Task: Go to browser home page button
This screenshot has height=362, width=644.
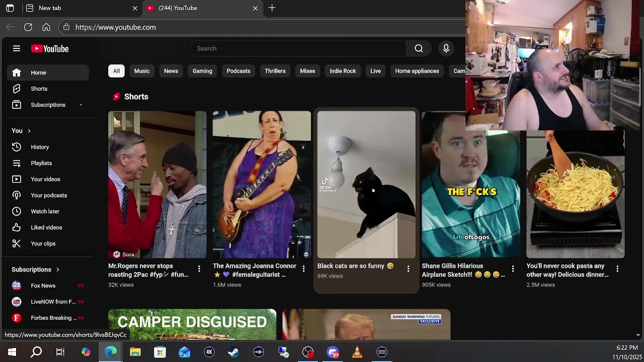Action: click(x=46, y=27)
